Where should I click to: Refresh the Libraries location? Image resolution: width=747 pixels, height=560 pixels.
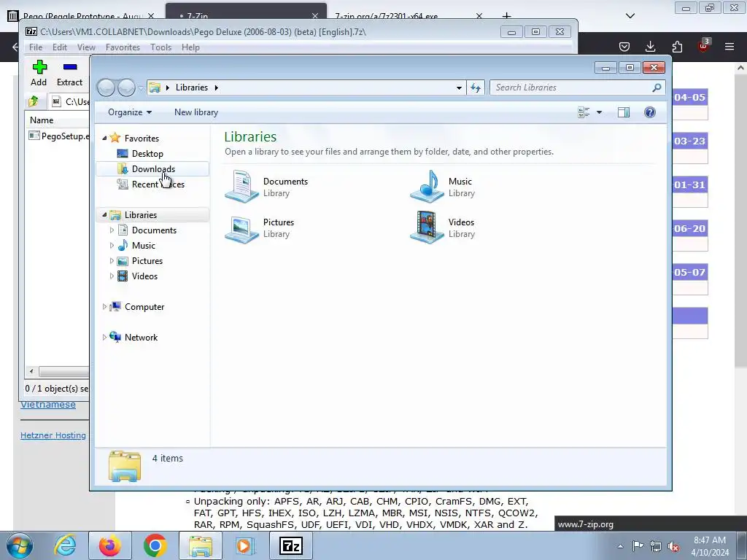[476, 87]
